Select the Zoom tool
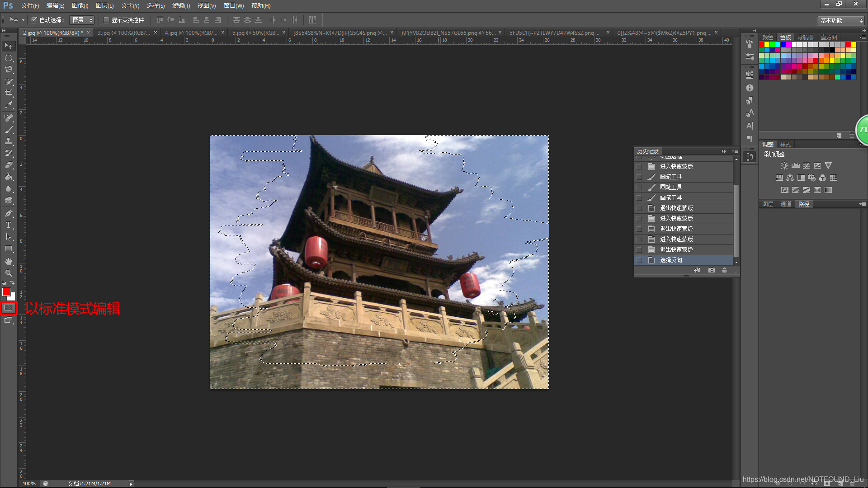Screen dimensions: 868x488 coord(9,273)
